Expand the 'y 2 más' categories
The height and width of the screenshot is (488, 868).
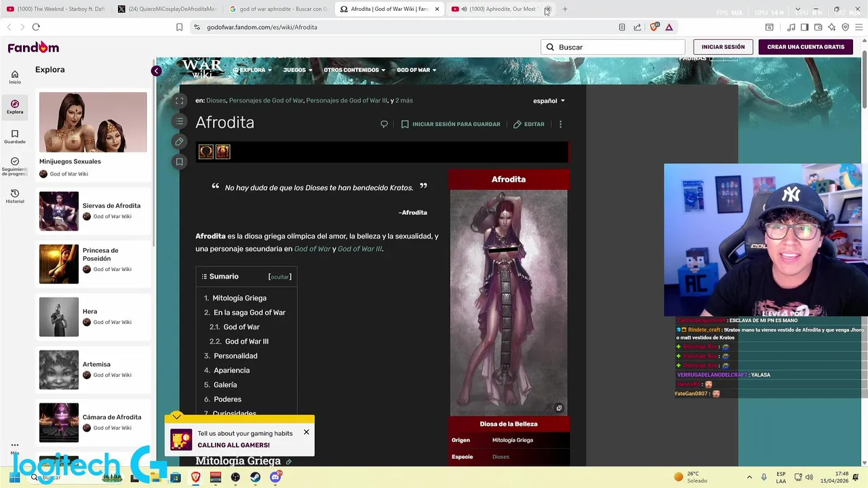[403, 100]
